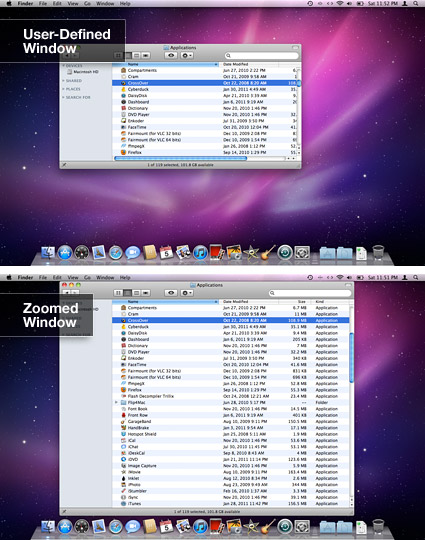Image resolution: width=425 pixels, height=540 pixels.
Task: Sort by Name column in Zoomed window
Action: pyautogui.click(x=165, y=302)
